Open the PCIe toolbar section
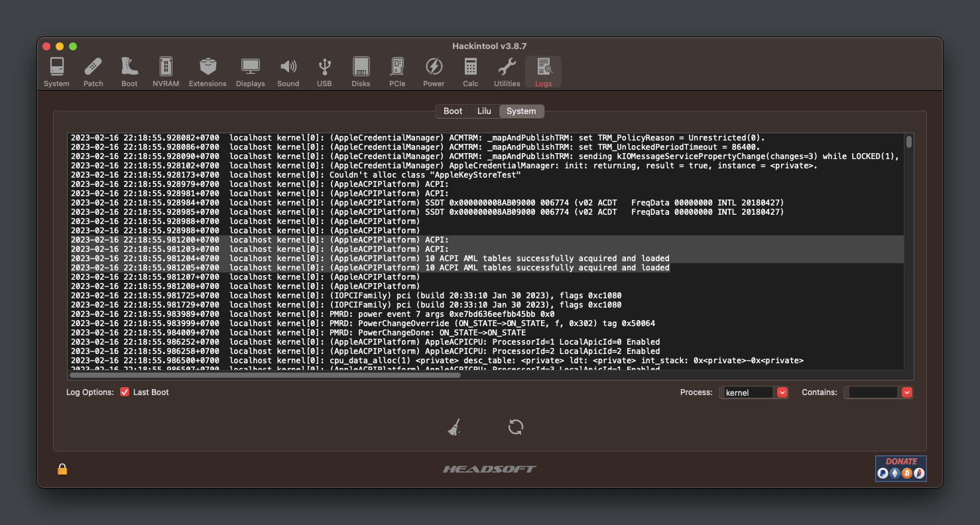980x525 pixels. pos(397,72)
